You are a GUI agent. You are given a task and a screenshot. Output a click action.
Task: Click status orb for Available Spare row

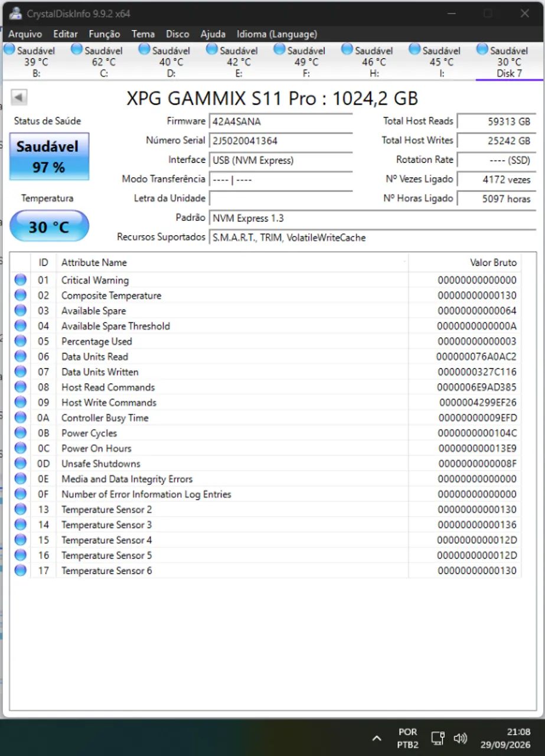(x=21, y=311)
